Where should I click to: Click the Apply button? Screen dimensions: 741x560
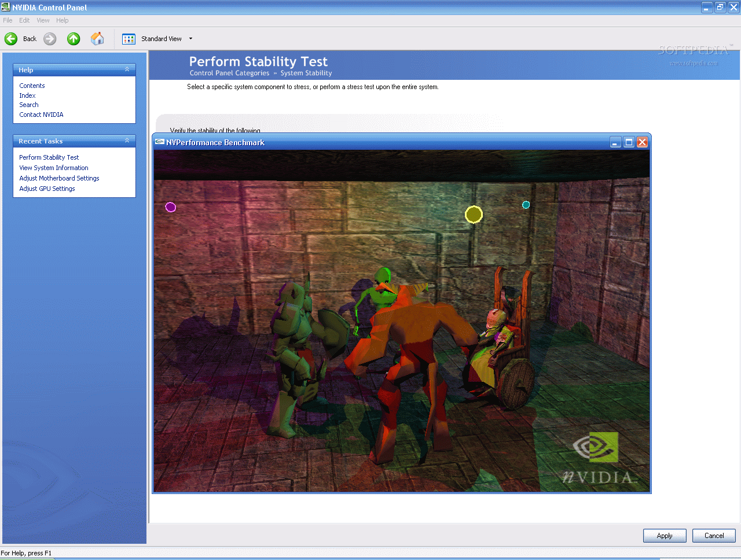pyautogui.click(x=665, y=536)
